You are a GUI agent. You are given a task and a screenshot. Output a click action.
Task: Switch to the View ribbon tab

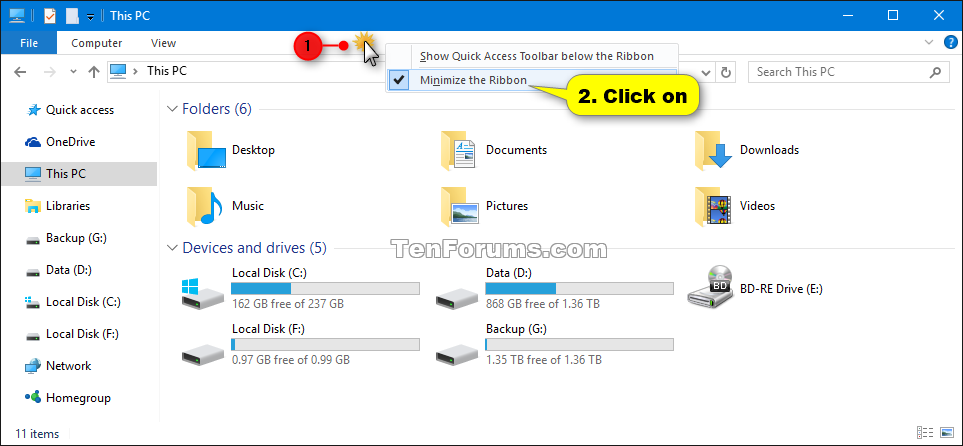(163, 43)
